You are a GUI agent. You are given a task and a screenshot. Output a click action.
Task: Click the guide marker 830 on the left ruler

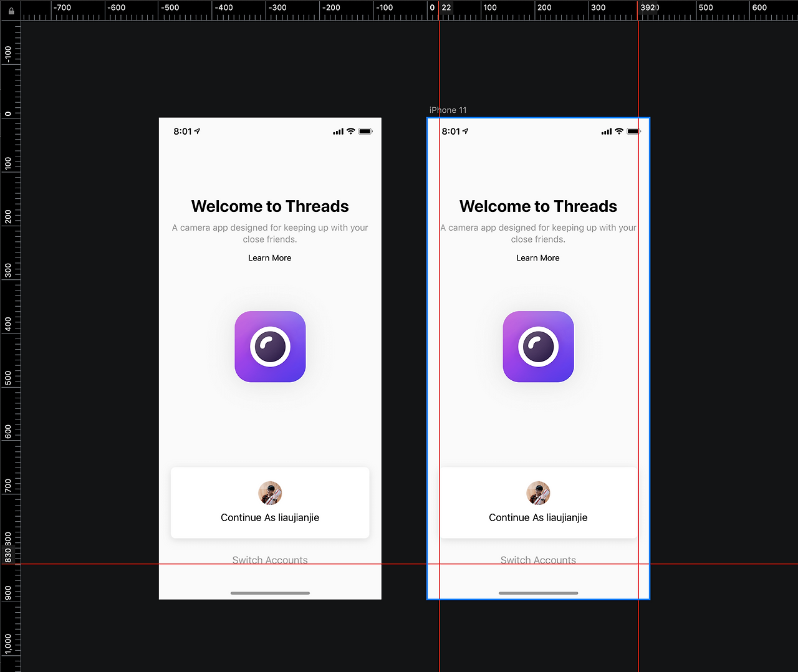pyautogui.click(x=8, y=555)
